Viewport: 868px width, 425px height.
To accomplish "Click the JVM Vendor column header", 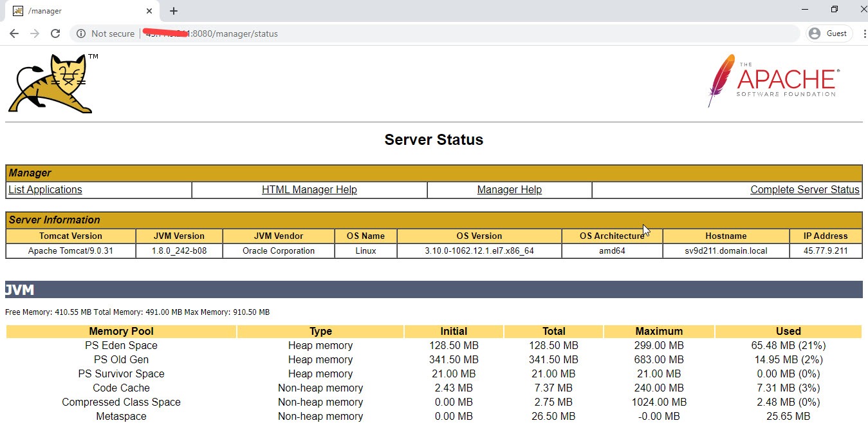I will click(279, 236).
